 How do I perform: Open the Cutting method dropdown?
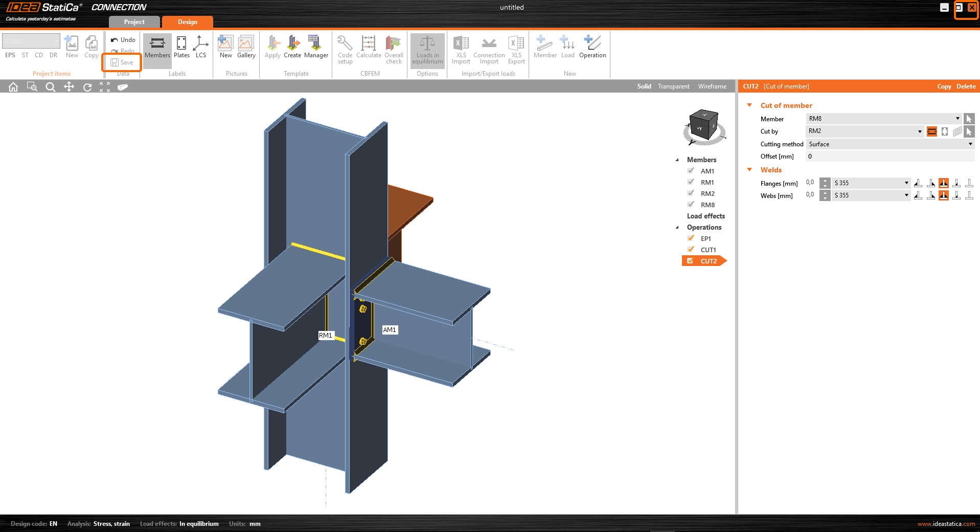click(890, 144)
